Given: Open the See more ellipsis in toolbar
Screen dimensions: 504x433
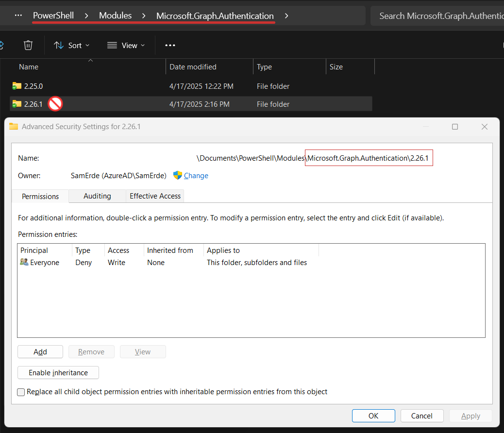Looking at the screenshot, I should [170, 45].
